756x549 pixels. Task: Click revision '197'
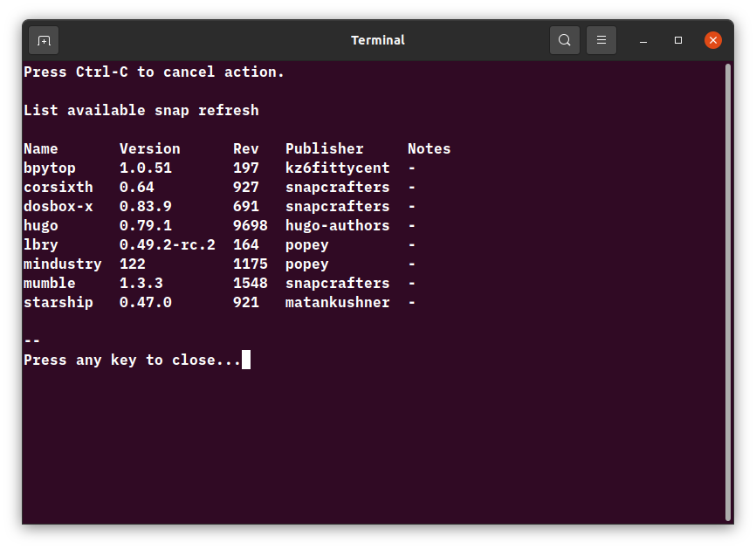[246, 168]
